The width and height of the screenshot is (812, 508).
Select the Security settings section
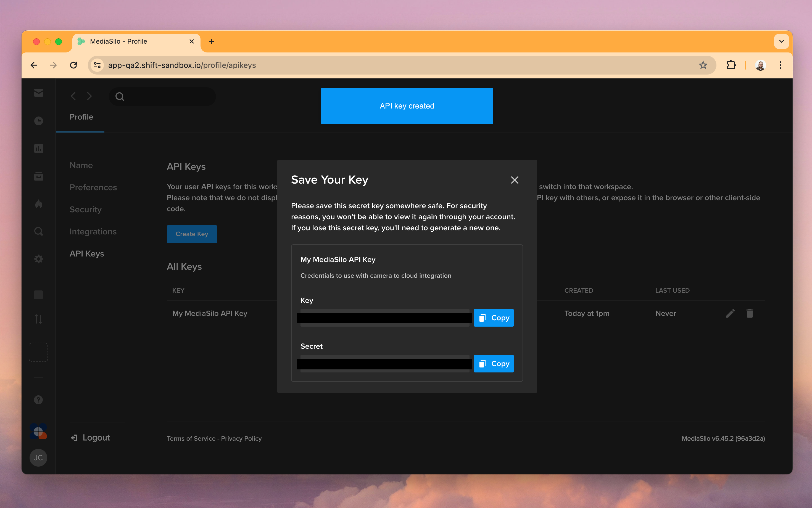click(x=85, y=209)
